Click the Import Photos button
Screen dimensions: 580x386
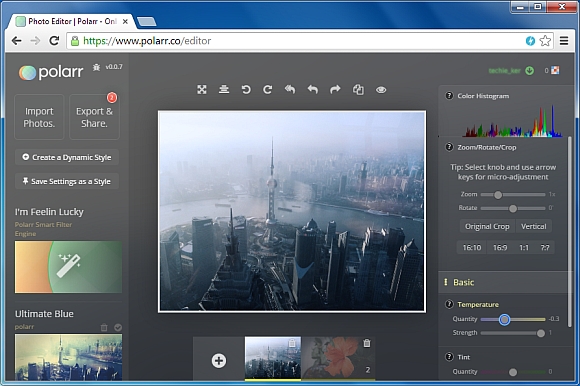click(39, 117)
